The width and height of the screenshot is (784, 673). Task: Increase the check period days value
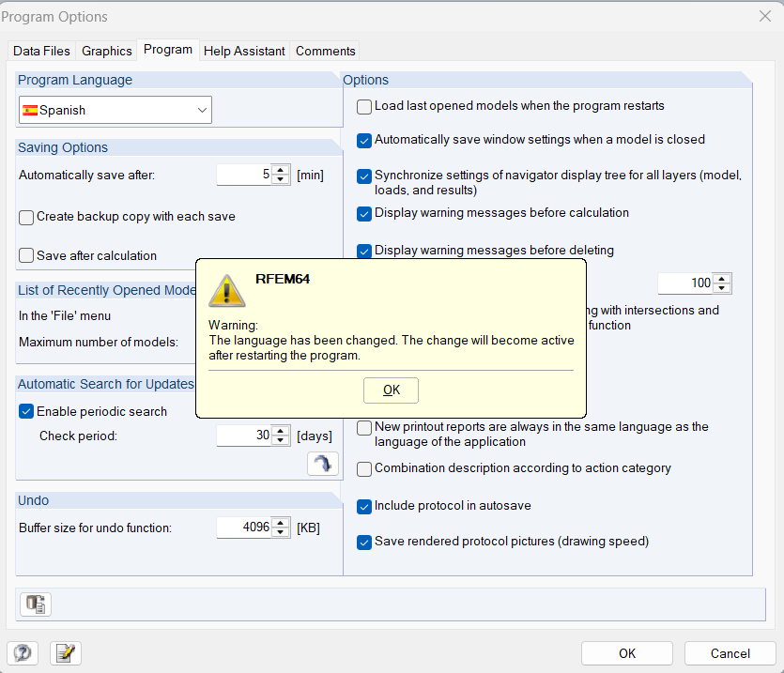(x=282, y=431)
